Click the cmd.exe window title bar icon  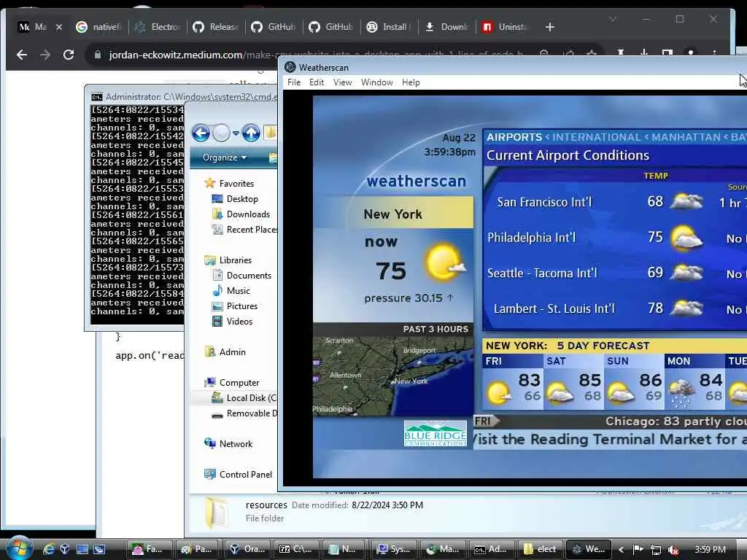[97, 97]
